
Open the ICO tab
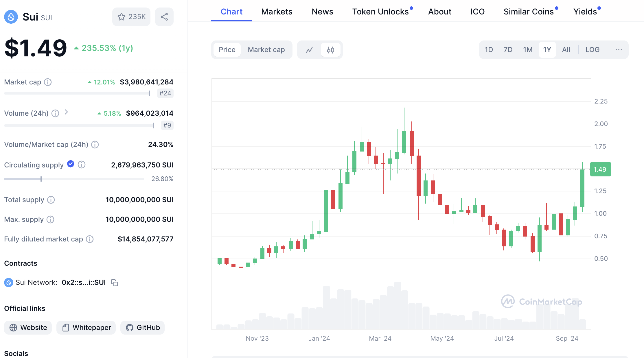click(477, 12)
